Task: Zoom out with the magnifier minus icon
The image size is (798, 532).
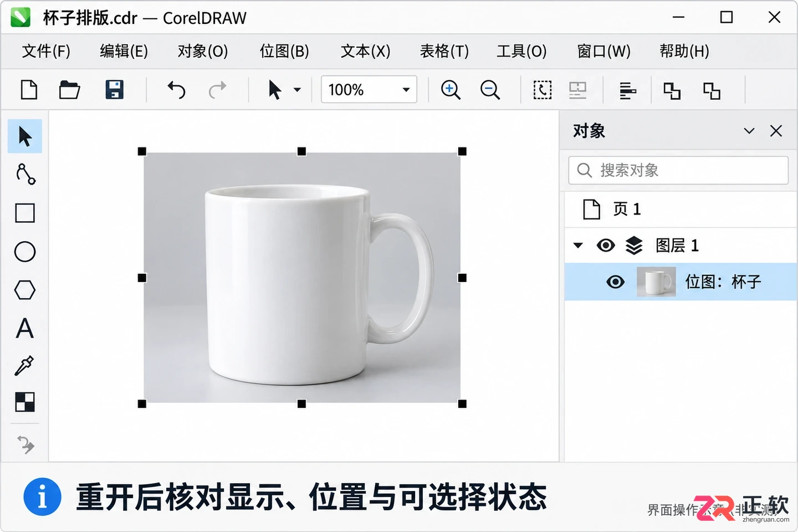Action: pos(490,90)
